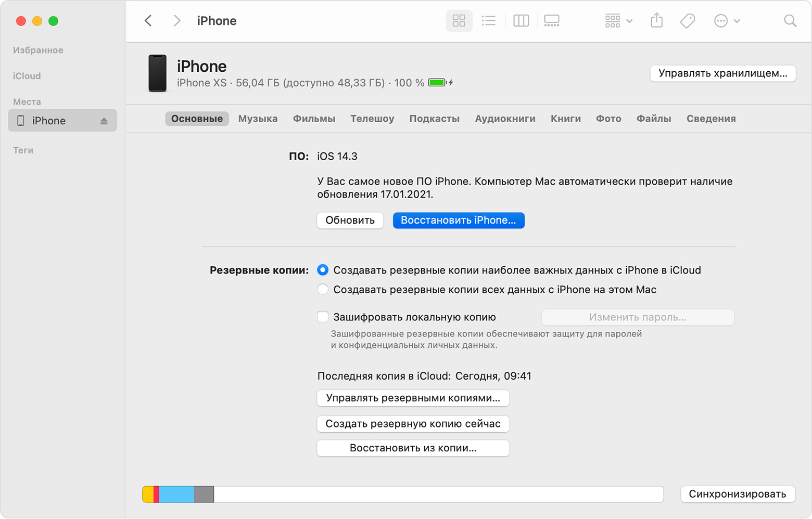Click the Синхронизировать button

[x=738, y=494]
